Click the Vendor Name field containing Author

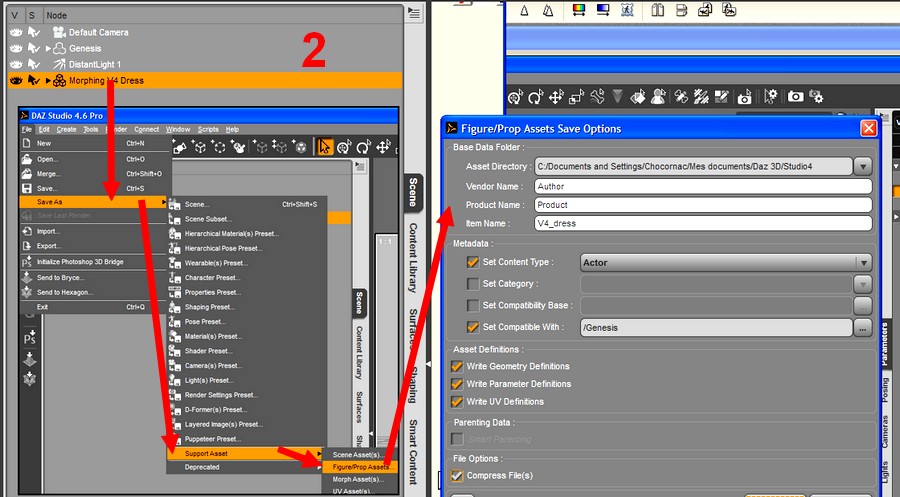point(703,187)
